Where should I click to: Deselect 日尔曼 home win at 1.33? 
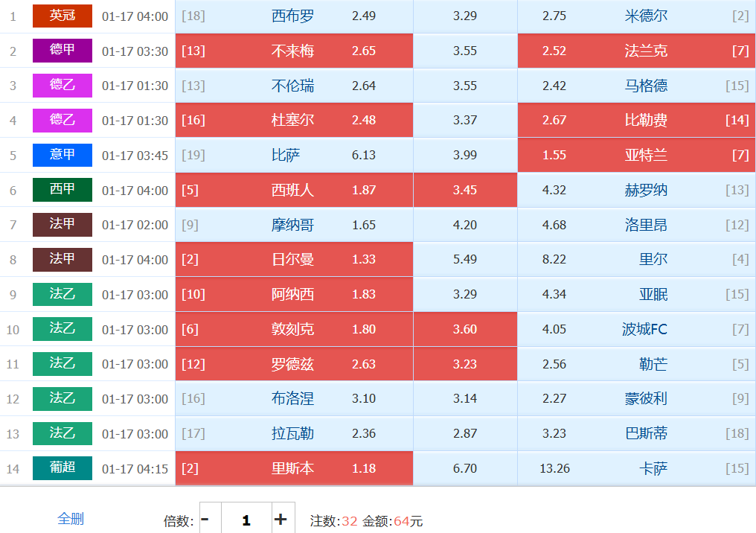click(294, 259)
